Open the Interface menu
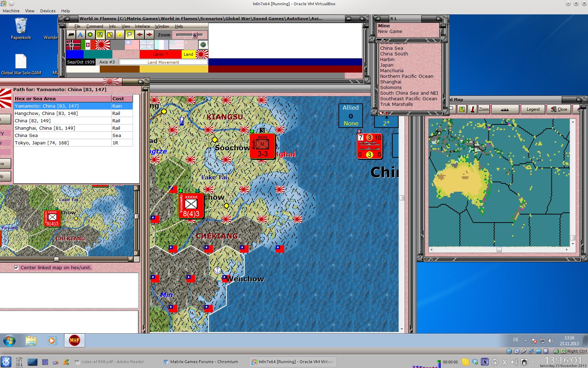 (x=142, y=26)
